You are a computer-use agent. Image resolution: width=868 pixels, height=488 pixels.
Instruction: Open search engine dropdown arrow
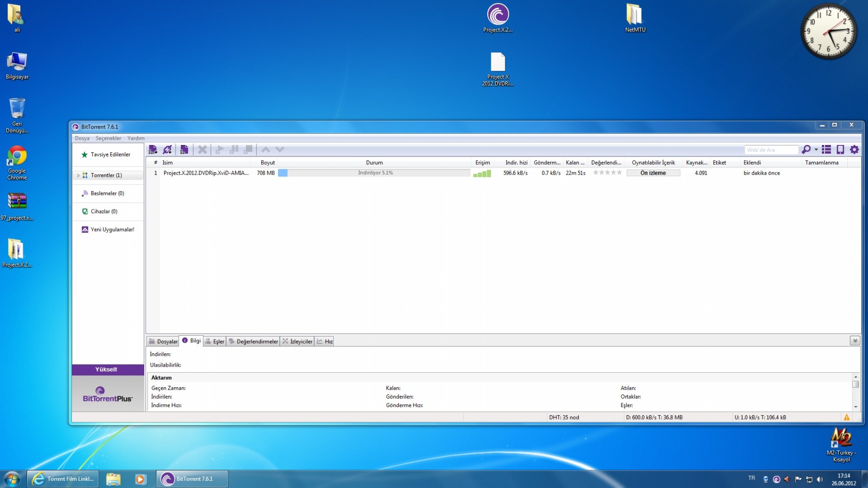click(x=816, y=149)
